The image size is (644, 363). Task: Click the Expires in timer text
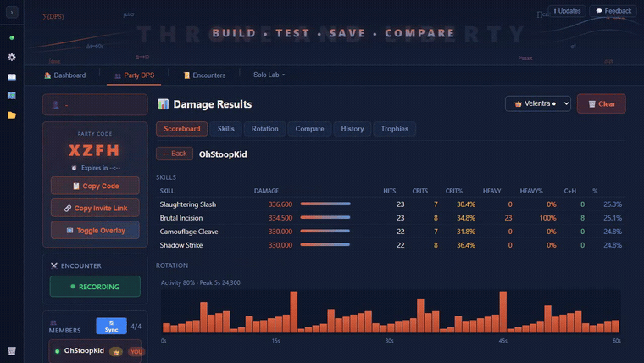coord(101,168)
